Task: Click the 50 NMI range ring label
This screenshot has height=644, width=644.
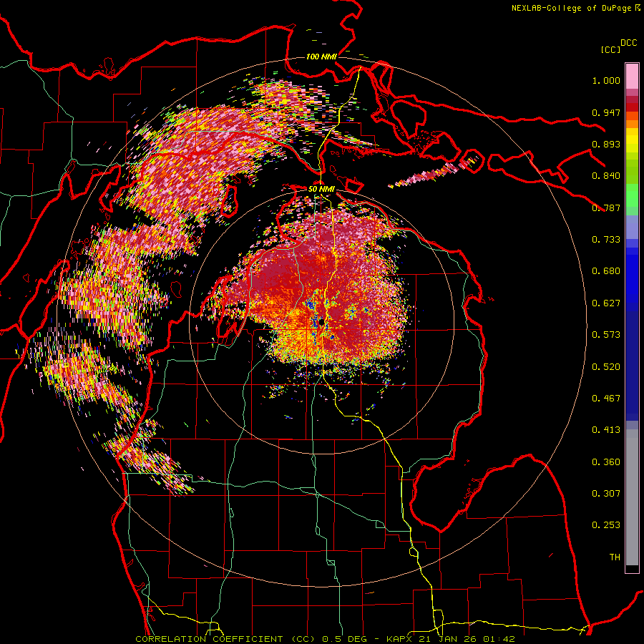Action: [321, 189]
